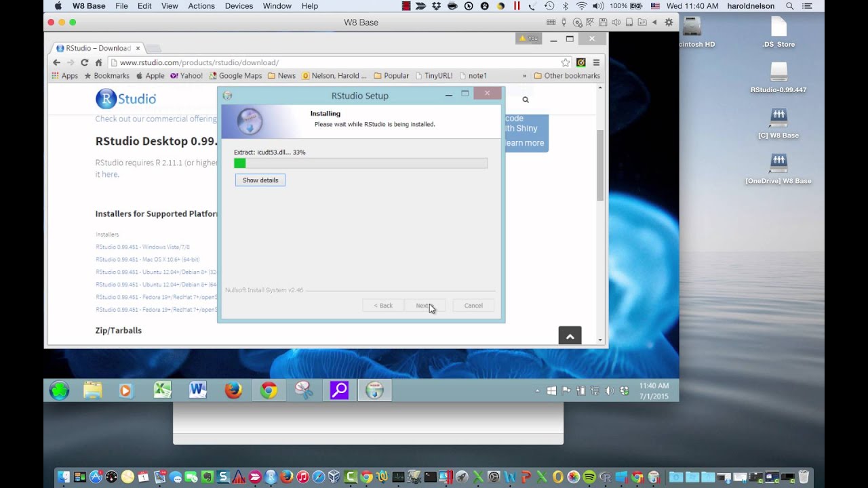Click Chrome's reload page icon
Screen dimensions: 868x488
85,62
